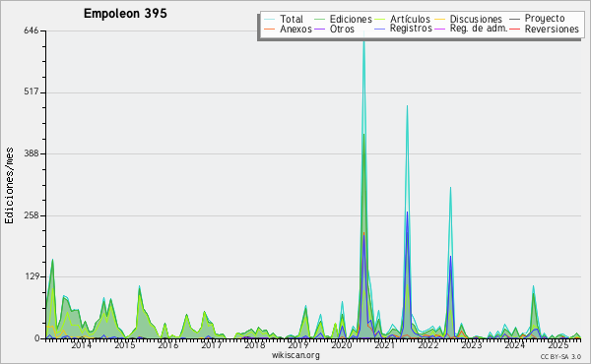Click the 2017 x-axis label
The width and height of the screenshot is (591, 364).
[212, 344]
